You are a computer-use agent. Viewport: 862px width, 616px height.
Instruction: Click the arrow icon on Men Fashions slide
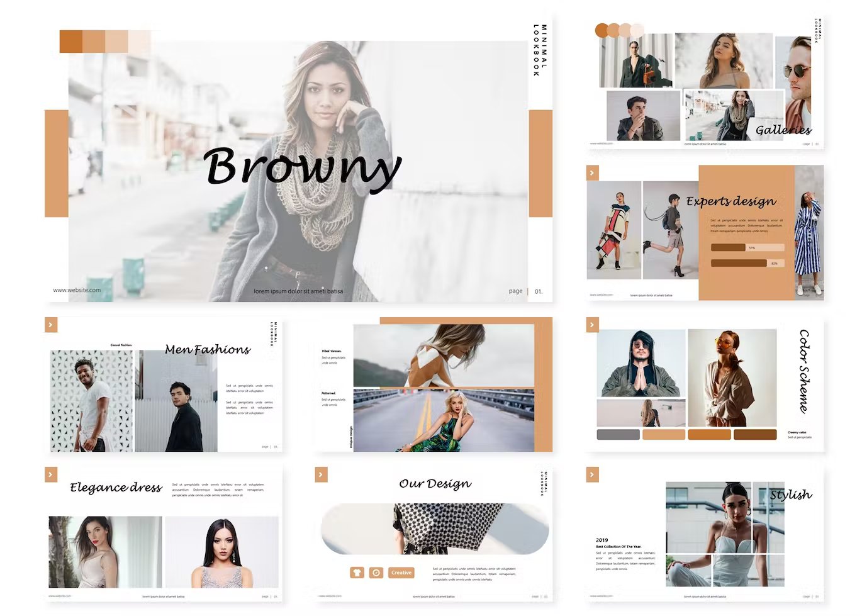click(x=52, y=325)
